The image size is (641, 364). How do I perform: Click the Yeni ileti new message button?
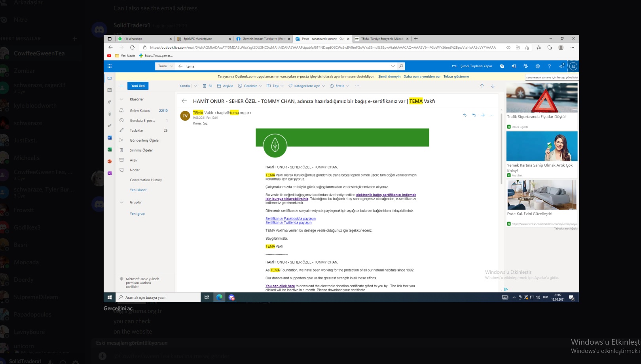(138, 86)
